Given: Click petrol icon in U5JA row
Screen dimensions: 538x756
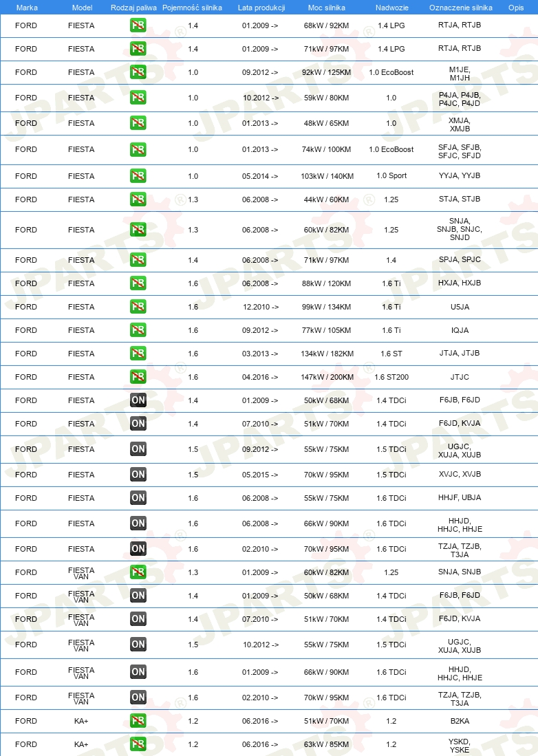Looking at the screenshot, I should 138,307.
